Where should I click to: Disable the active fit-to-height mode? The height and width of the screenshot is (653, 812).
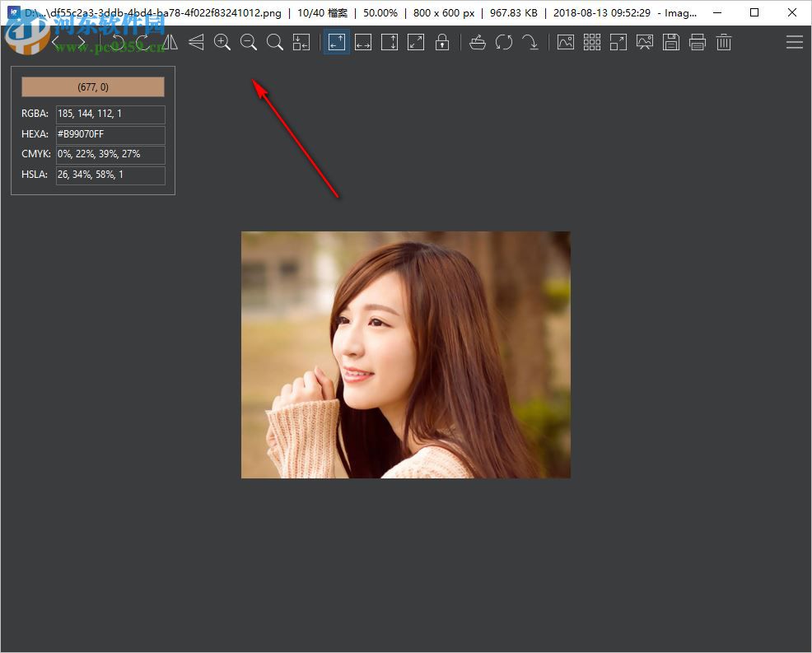tap(336, 42)
